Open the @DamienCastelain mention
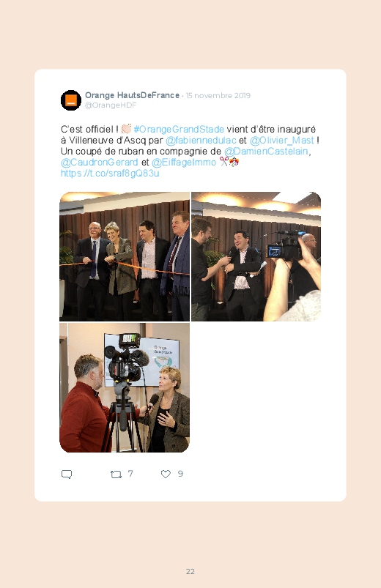The image size is (381, 588). tap(266, 151)
